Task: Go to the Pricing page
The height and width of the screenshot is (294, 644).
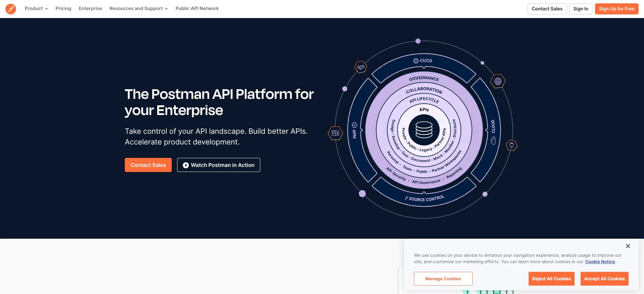Action: [x=63, y=8]
